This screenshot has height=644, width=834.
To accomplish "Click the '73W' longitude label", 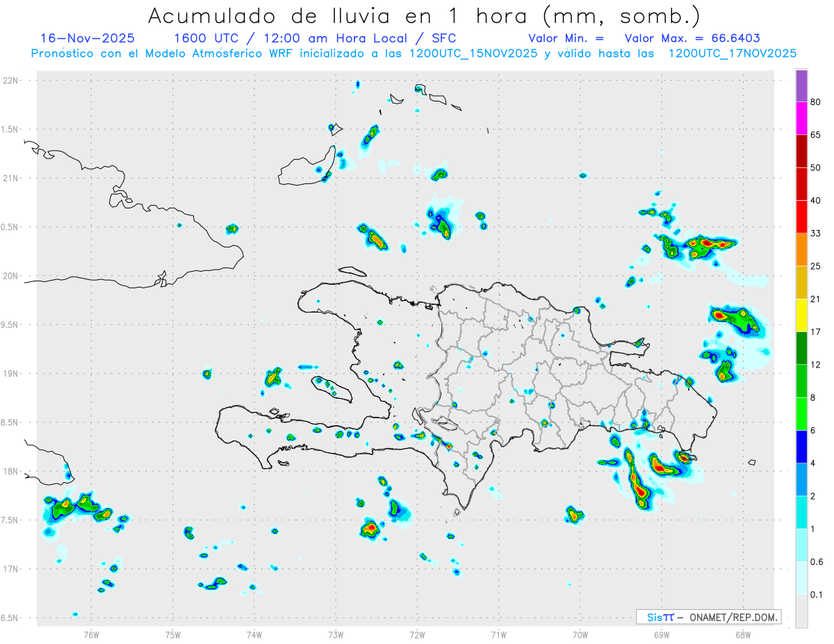I will [x=335, y=634].
